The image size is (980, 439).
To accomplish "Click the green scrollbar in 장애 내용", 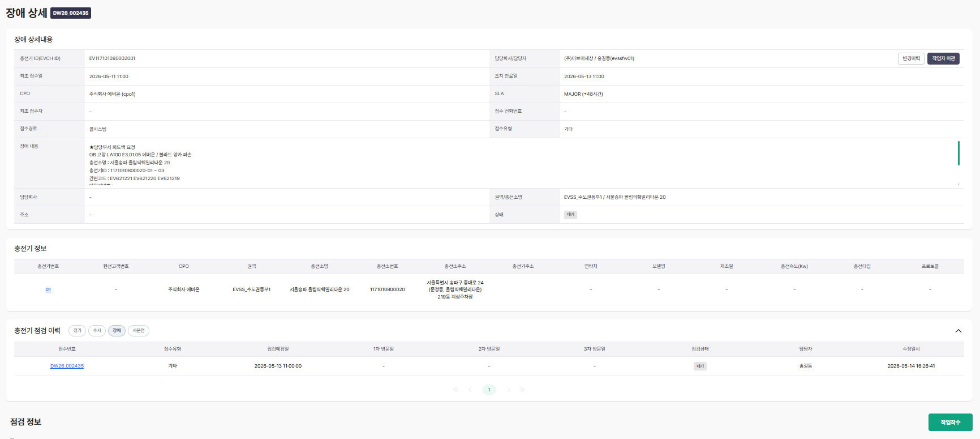I will tap(958, 153).
